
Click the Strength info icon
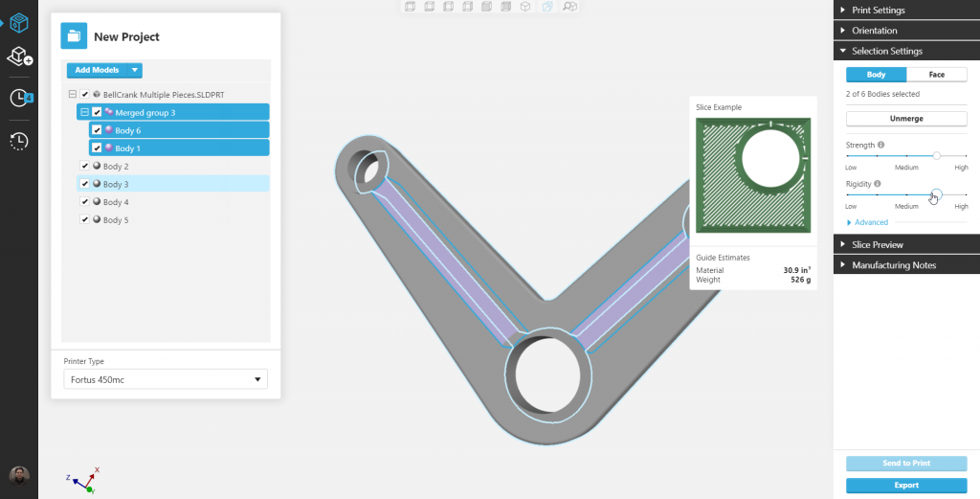(880, 145)
